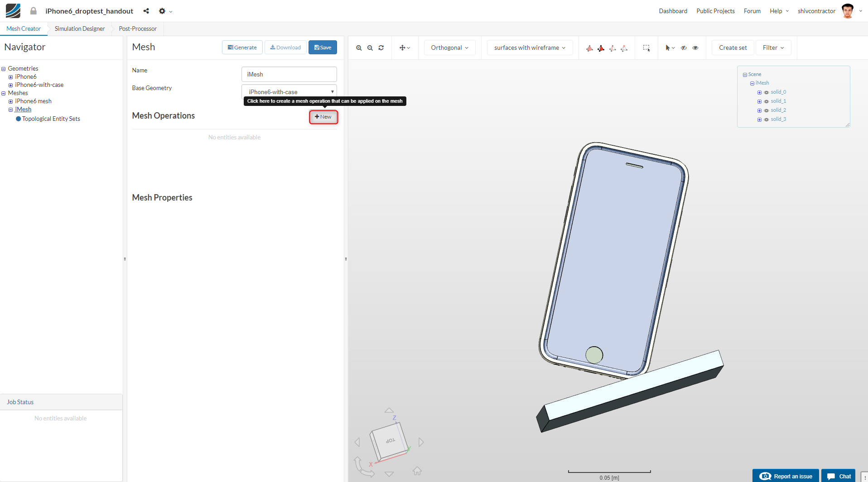Visit the Forum link
Image resolution: width=868 pixels, height=482 pixels.
click(x=752, y=11)
